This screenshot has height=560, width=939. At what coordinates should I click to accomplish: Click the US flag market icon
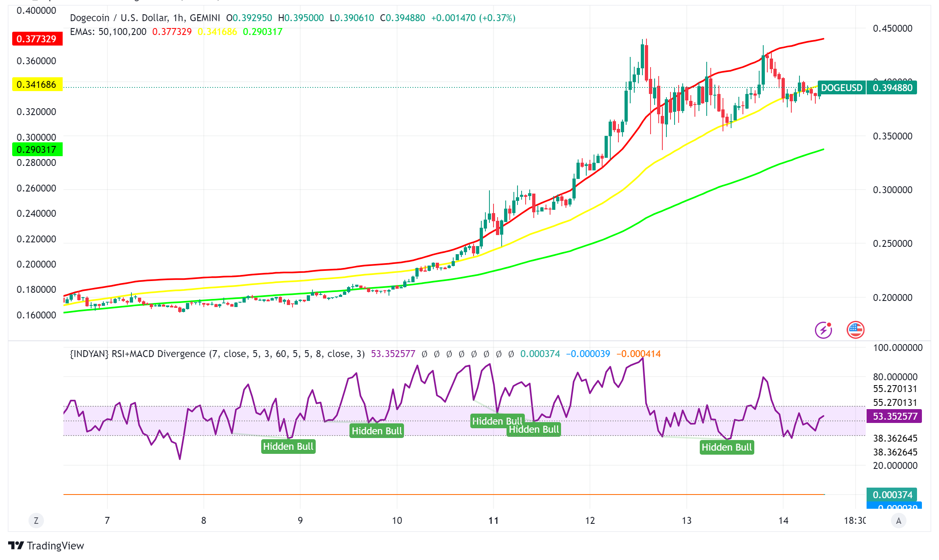pos(856,330)
